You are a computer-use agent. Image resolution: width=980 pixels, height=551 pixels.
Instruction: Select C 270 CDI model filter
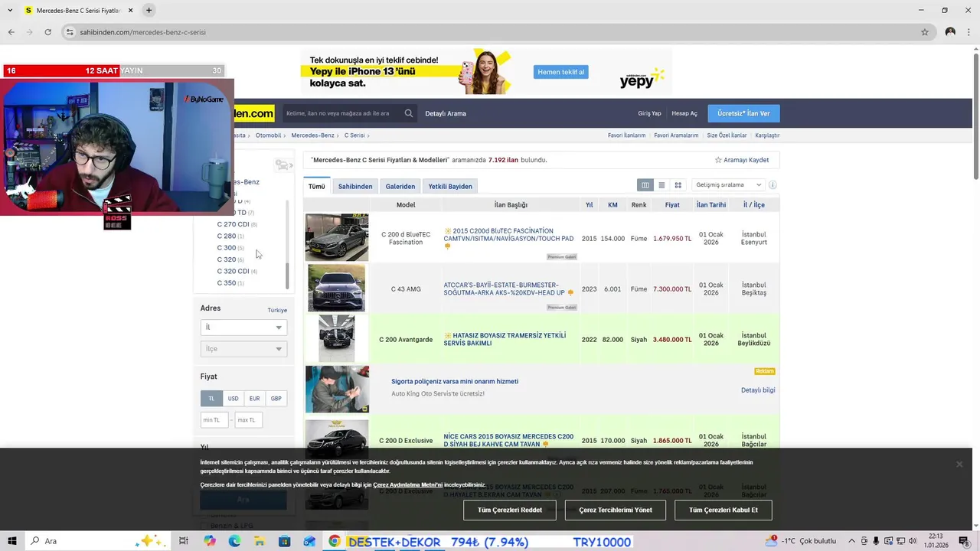[x=233, y=224]
